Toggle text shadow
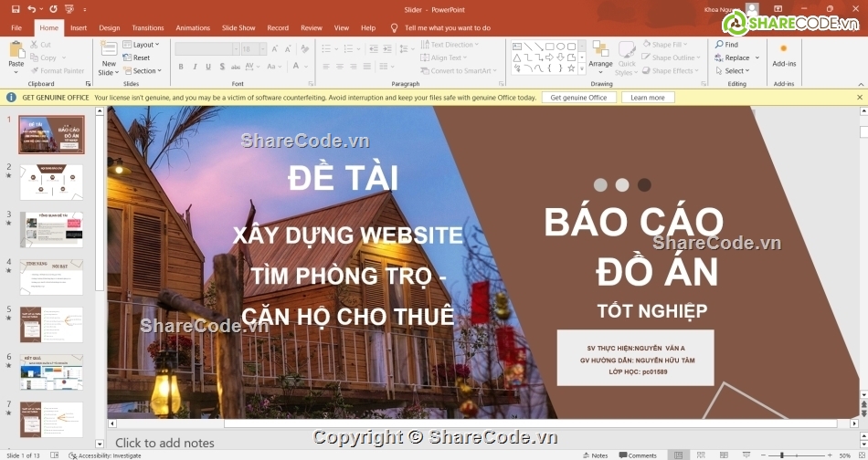The width and height of the screenshot is (868, 460). pyautogui.click(x=222, y=67)
